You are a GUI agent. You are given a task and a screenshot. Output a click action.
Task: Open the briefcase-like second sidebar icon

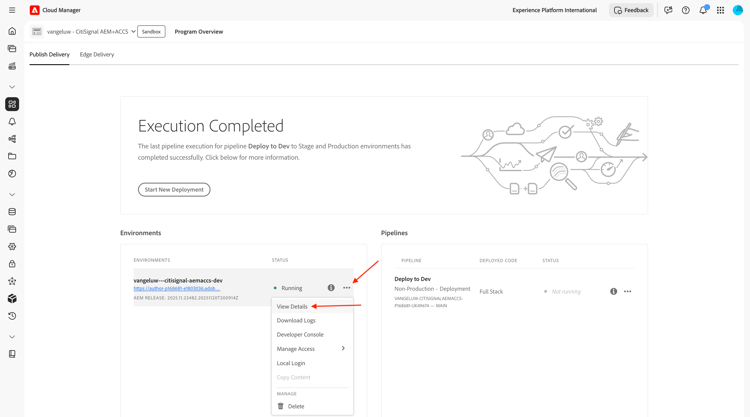(x=12, y=48)
